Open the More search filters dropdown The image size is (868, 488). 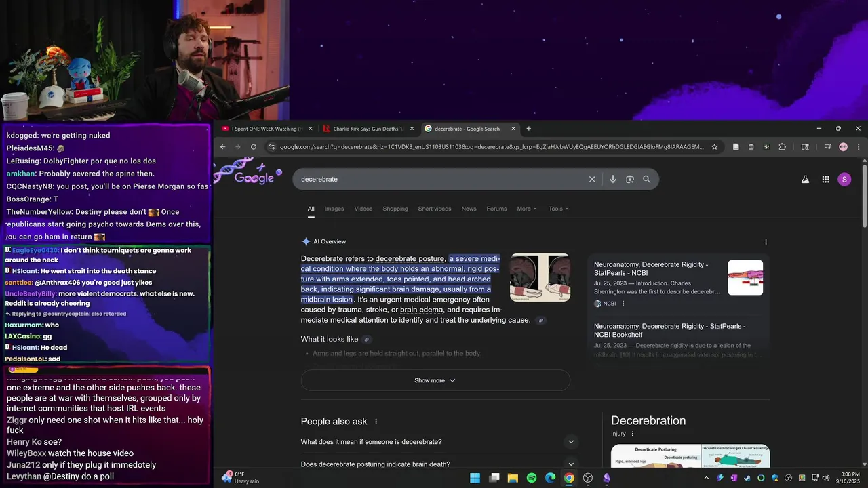527,209
